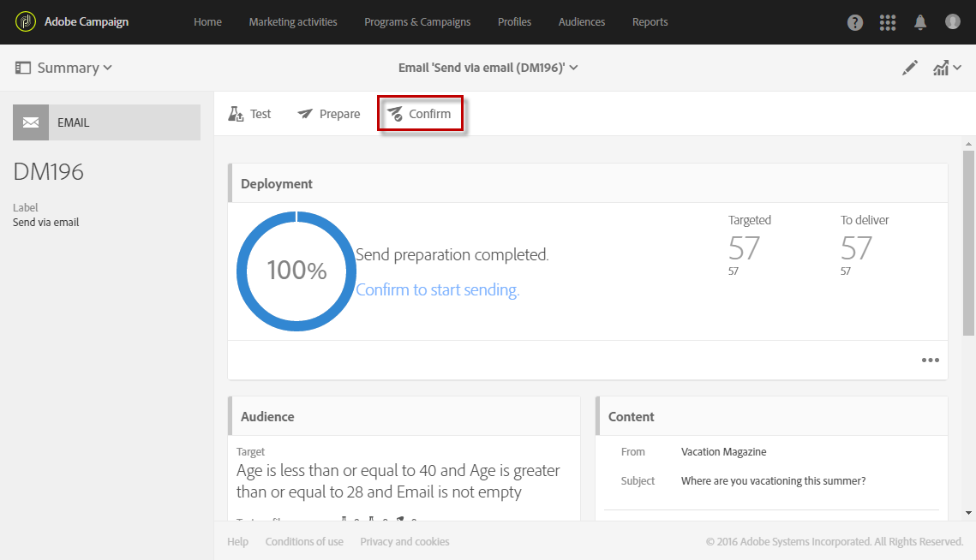Open the user profile avatar
Screen dimensions: 976x560
[x=953, y=22]
